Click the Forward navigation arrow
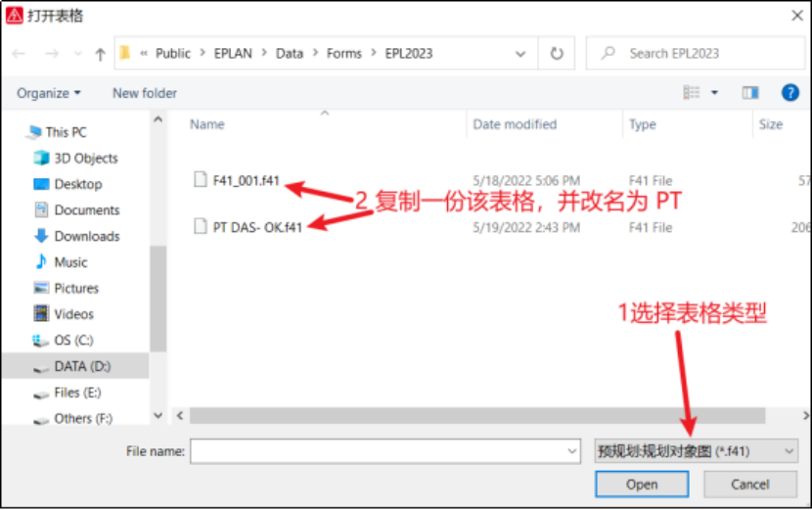Viewport: 812px width, 510px height. [51, 54]
